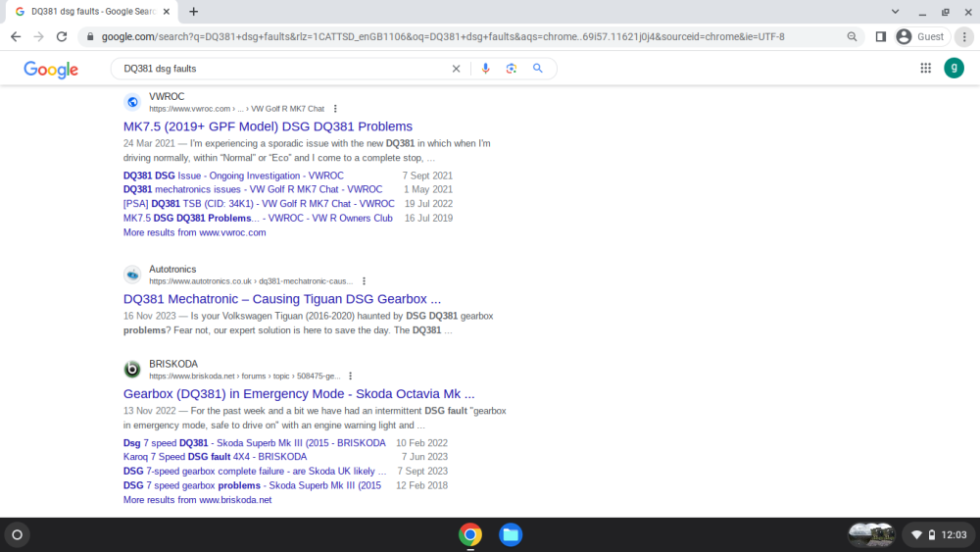Click the address bar URL

(x=443, y=37)
